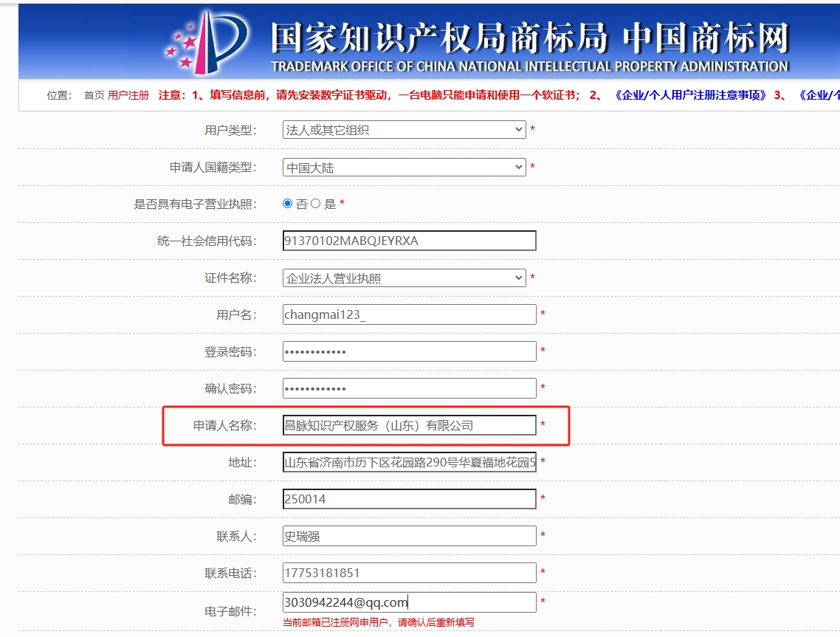Click the 统一社会信用代码 input field
Image resolution: width=840 pixels, height=637 pixels.
(x=409, y=241)
